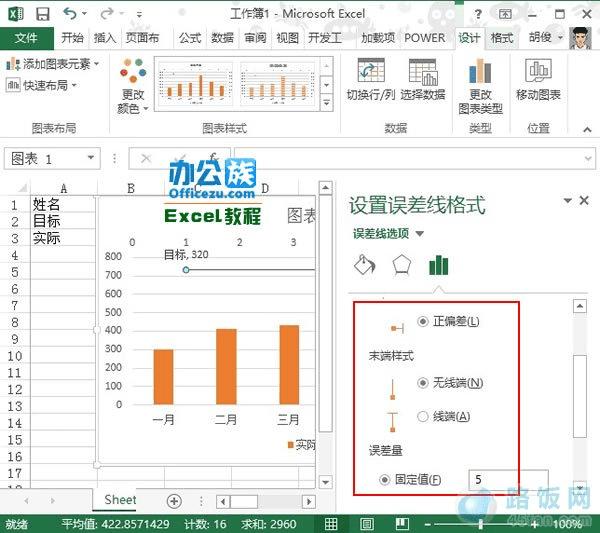This screenshot has height=533, width=600.
Task: Click the 100% zoom level
Action: [x=567, y=524]
